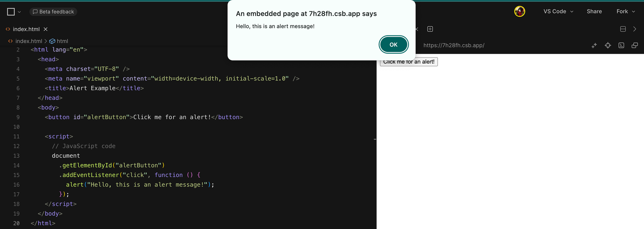This screenshot has width=644, height=229.
Task: Click the index.html breadcrumb segment
Action: coord(28,41)
